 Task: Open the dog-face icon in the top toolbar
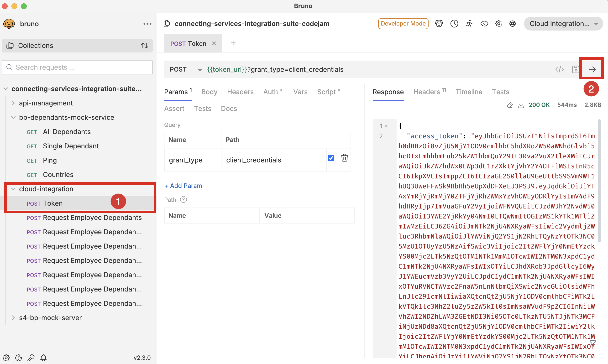pos(439,24)
